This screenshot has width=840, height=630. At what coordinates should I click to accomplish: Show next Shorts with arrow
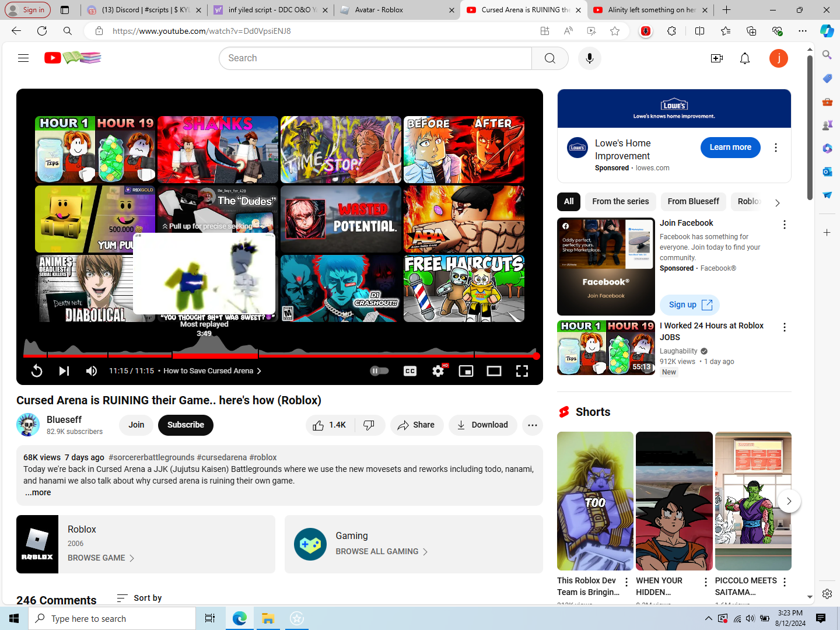(789, 501)
